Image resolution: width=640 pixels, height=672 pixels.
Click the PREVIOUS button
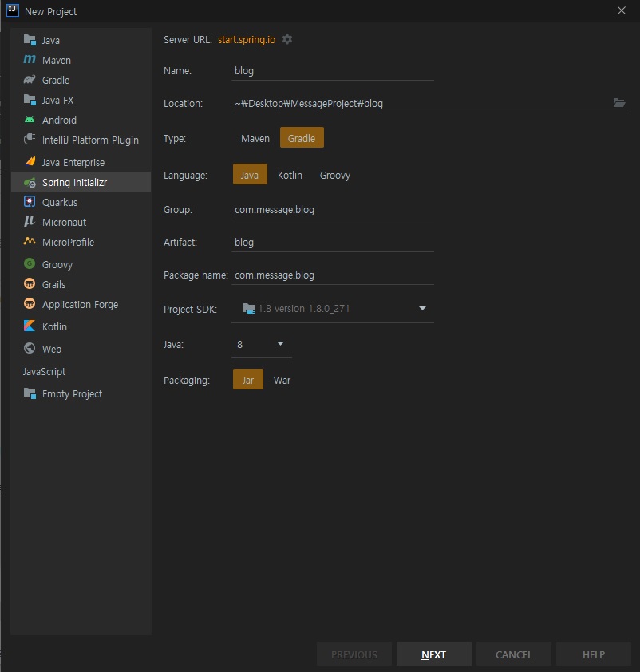354,654
